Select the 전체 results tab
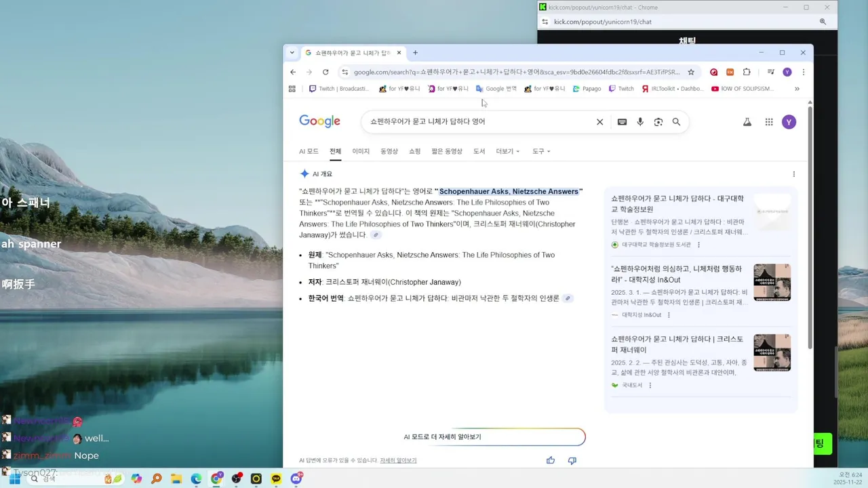This screenshot has height=488, width=868. [336, 151]
